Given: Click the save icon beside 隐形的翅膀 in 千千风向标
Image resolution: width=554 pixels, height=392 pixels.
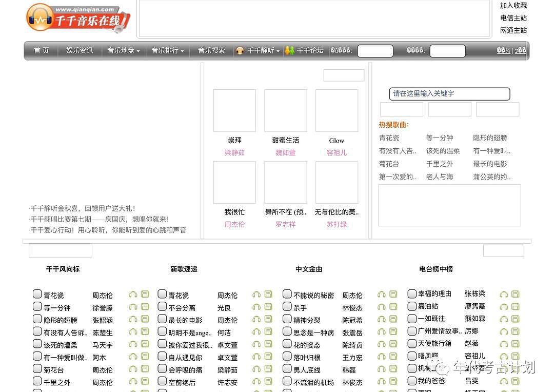Looking at the screenshot, I should (145, 319).
